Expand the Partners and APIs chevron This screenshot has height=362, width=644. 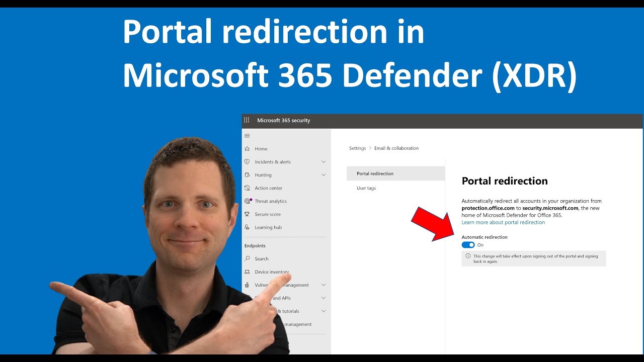pyautogui.click(x=324, y=298)
